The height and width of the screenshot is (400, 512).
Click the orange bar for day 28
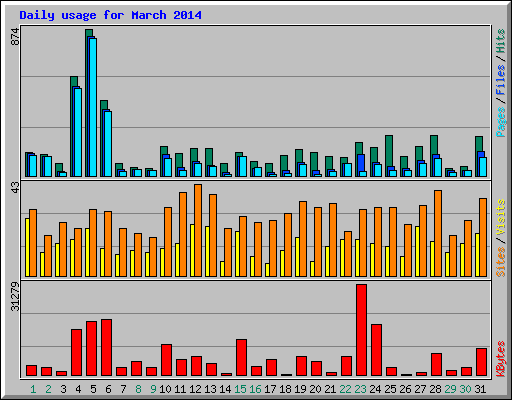438,233
